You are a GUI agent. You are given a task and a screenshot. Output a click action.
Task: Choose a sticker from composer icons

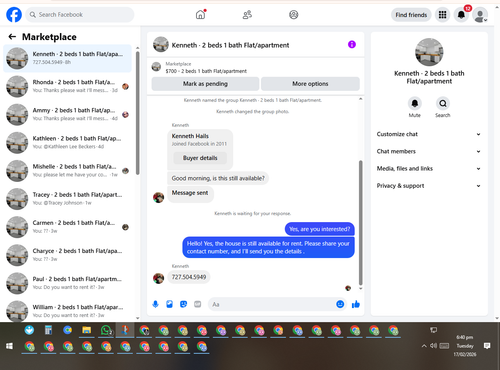pos(183,304)
